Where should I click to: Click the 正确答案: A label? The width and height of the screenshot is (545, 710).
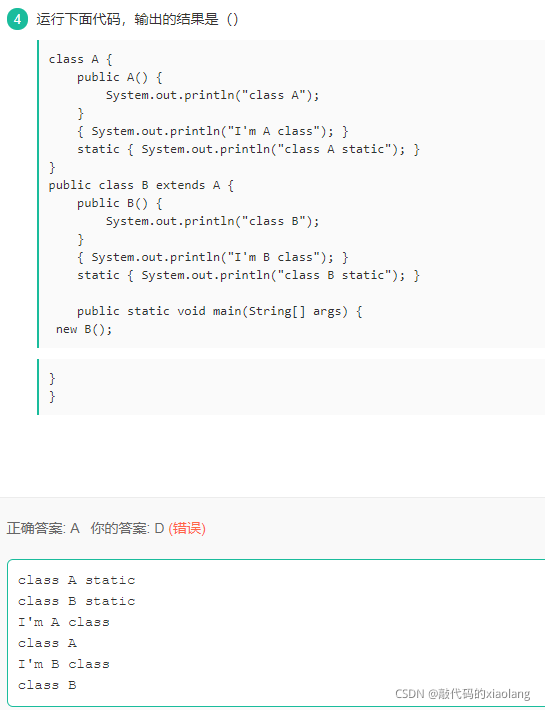[x=43, y=528]
